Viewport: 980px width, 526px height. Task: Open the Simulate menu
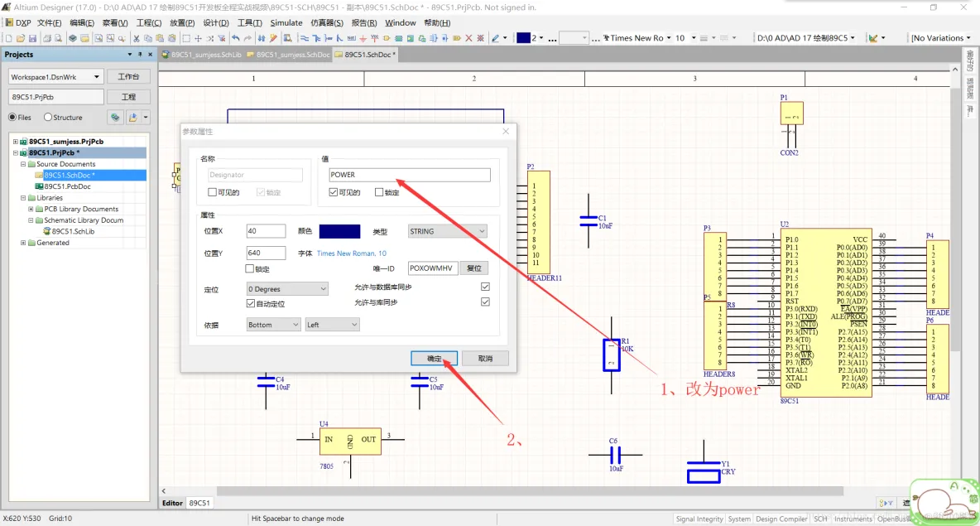pyautogui.click(x=286, y=22)
